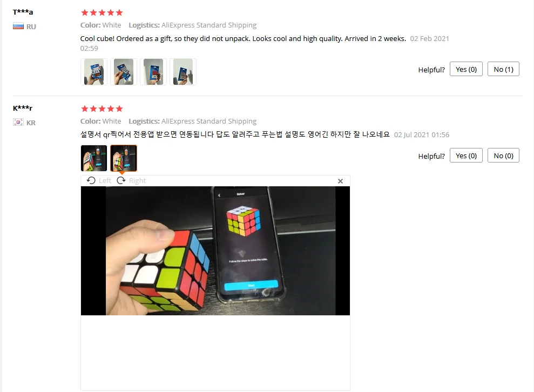Click the enlarged Rubik's cube photo
This screenshot has width=534, height=392.
coord(215,251)
